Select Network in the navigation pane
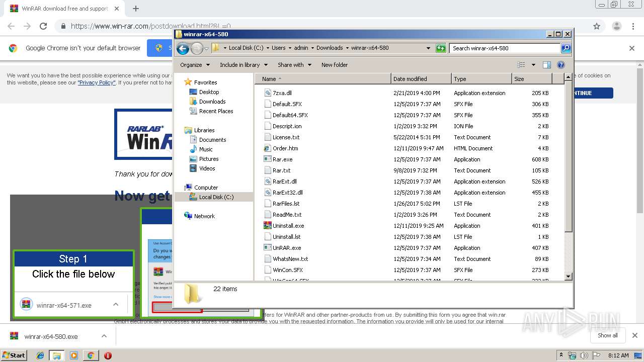The width and height of the screenshot is (644, 362). click(204, 216)
